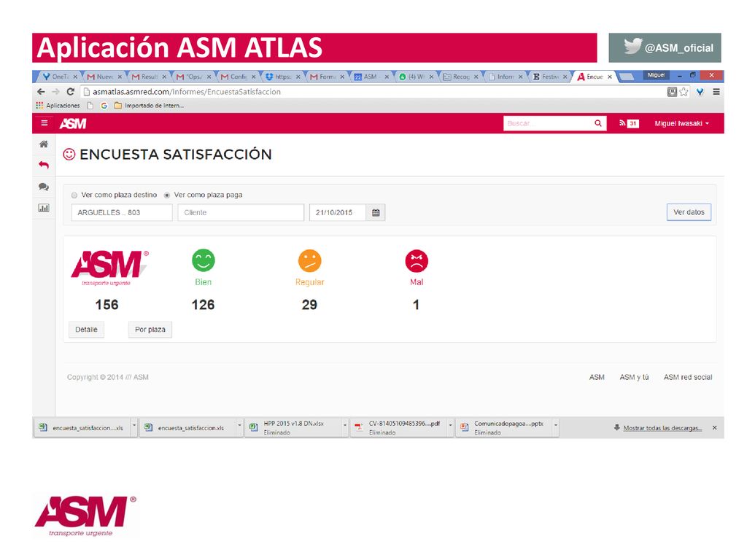The image size is (747, 560).
Task: Click the red reply arrow sidebar icon
Action: (x=43, y=165)
